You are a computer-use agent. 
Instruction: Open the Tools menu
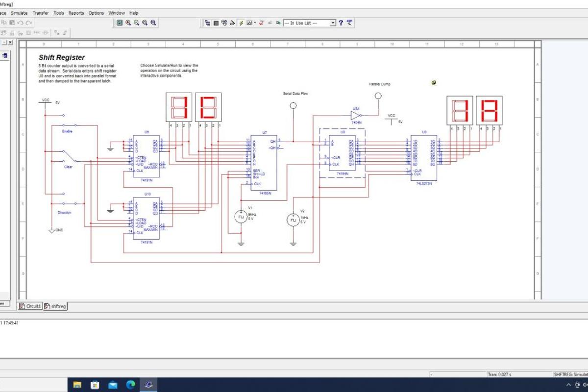click(59, 13)
